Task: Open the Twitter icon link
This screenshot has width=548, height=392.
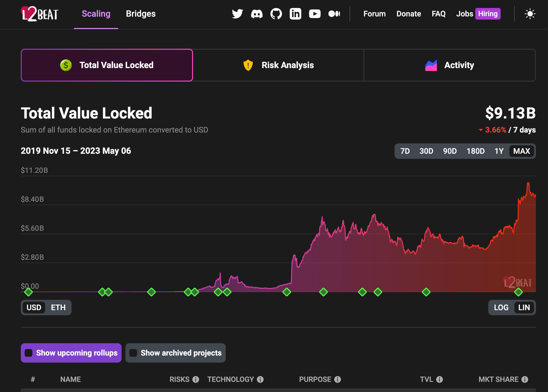Action: click(x=237, y=14)
